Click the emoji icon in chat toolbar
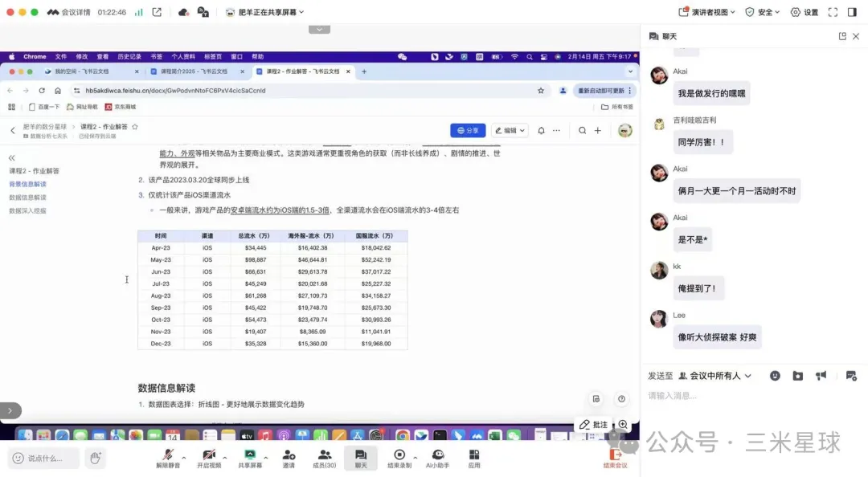 pos(775,376)
